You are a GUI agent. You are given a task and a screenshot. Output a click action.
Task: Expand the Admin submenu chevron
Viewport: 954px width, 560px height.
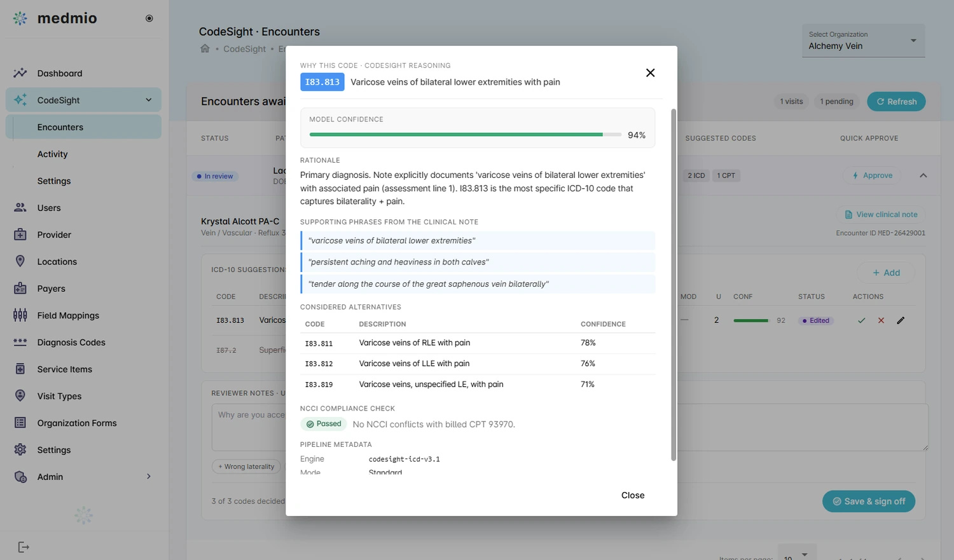(x=149, y=477)
